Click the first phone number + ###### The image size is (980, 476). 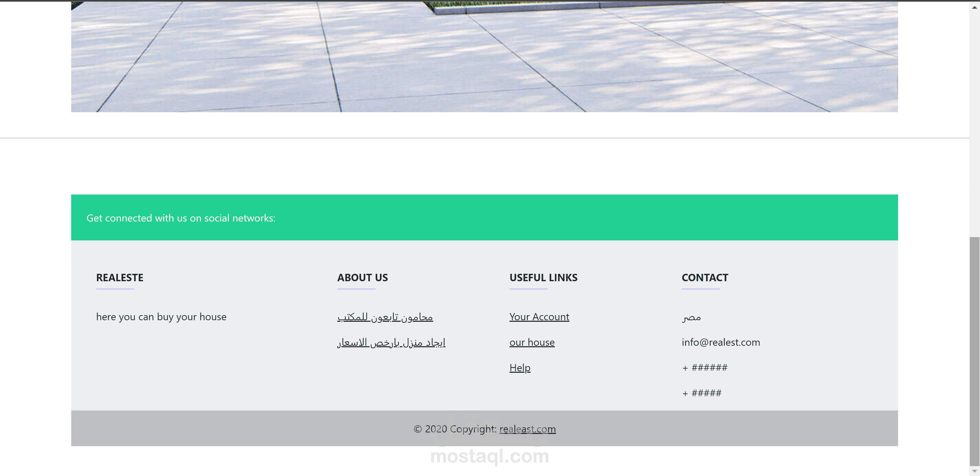[705, 368]
